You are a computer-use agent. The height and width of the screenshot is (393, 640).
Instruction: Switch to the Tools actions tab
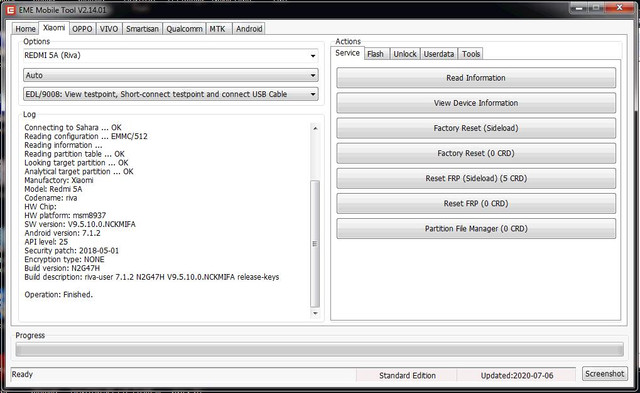tap(471, 54)
